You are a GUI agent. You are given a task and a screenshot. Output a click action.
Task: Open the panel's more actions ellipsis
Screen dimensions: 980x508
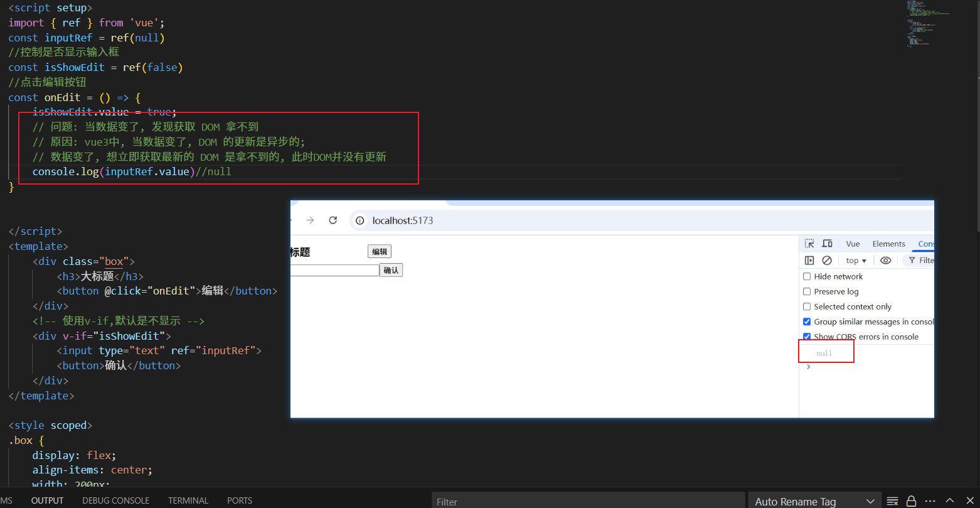click(x=930, y=501)
